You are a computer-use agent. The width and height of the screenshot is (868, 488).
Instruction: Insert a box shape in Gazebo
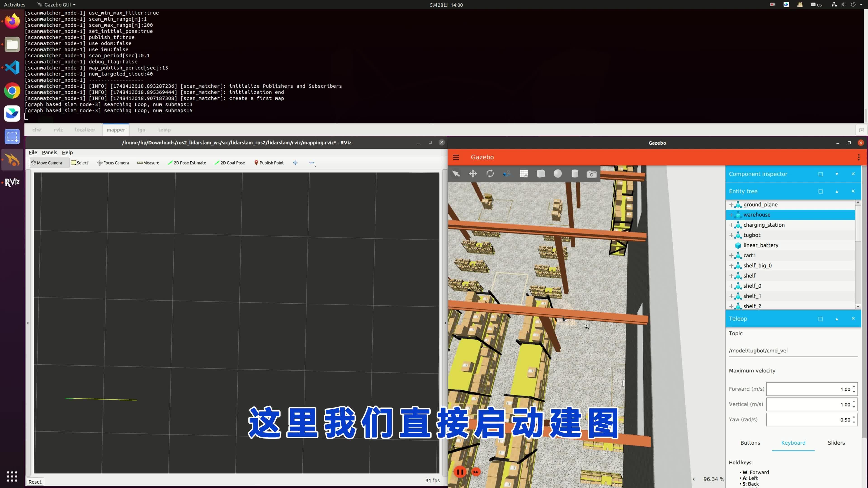pos(541,174)
